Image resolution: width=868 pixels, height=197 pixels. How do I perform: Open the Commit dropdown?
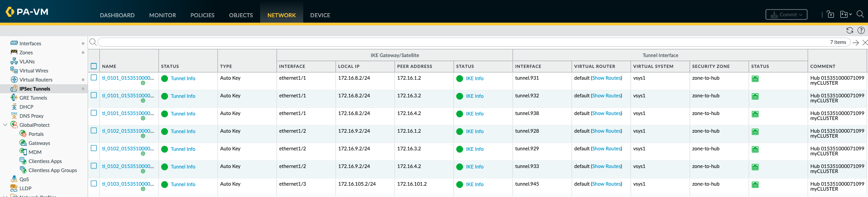coord(786,14)
